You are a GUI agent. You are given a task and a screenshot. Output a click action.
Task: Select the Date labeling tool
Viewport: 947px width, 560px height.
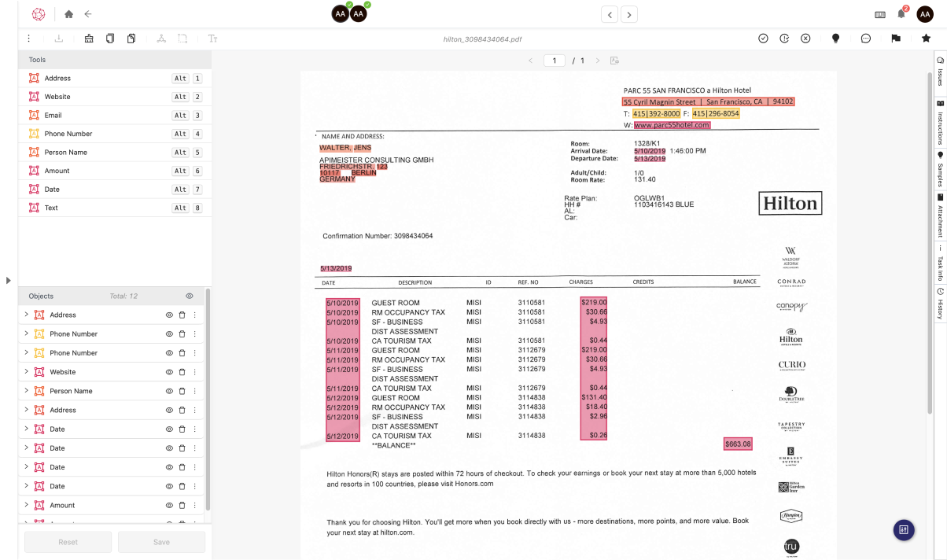pos(115,190)
